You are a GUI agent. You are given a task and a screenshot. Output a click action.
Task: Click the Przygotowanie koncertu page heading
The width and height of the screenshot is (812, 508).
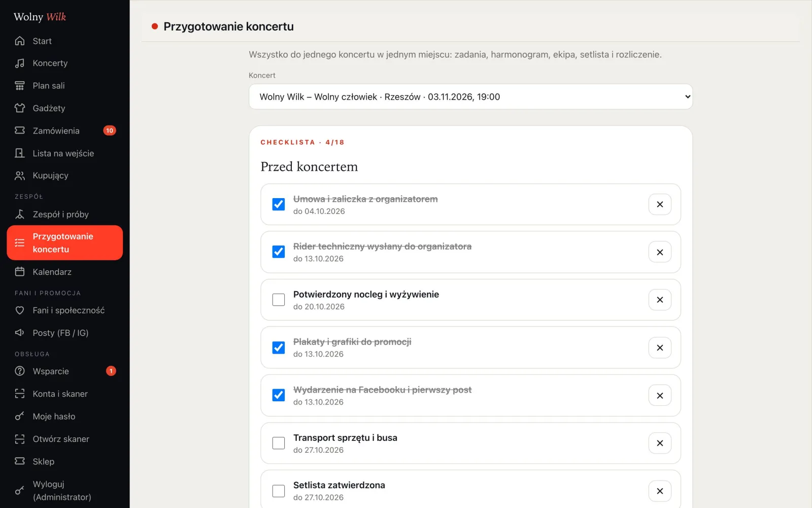[228, 26]
